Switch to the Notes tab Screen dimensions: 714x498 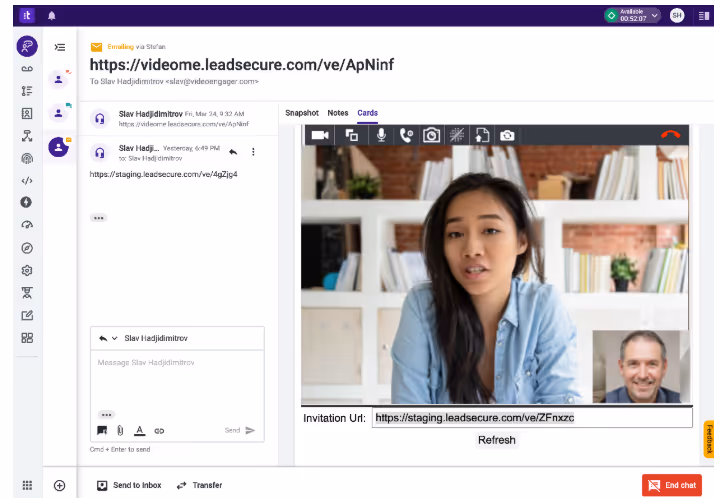click(338, 113)
